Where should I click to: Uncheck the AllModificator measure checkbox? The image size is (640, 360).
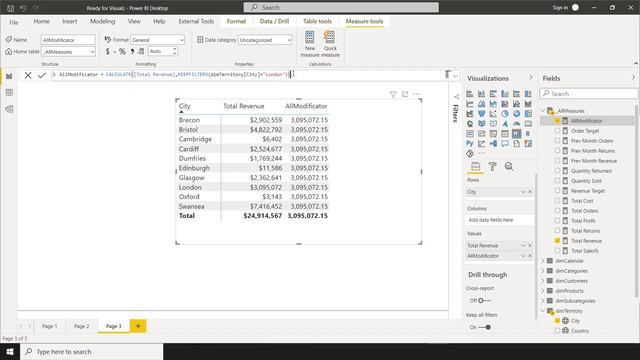pos(557,121)
